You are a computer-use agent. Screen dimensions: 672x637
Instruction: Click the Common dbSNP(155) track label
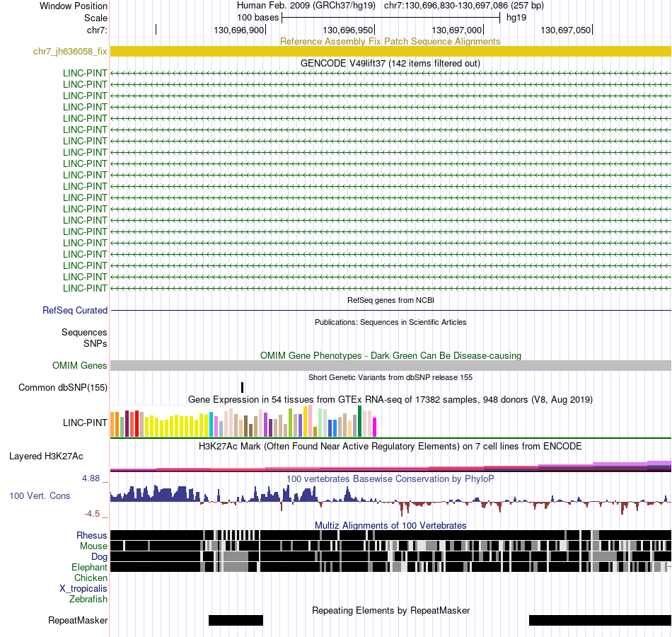click(62, 387)
